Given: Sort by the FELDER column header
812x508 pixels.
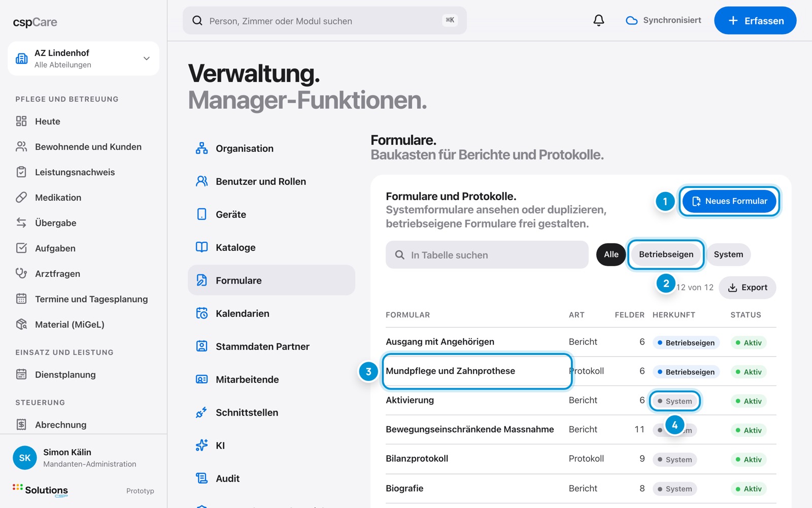Looking at the screenshot, I should pyautogui.click(x=629, y=315).
